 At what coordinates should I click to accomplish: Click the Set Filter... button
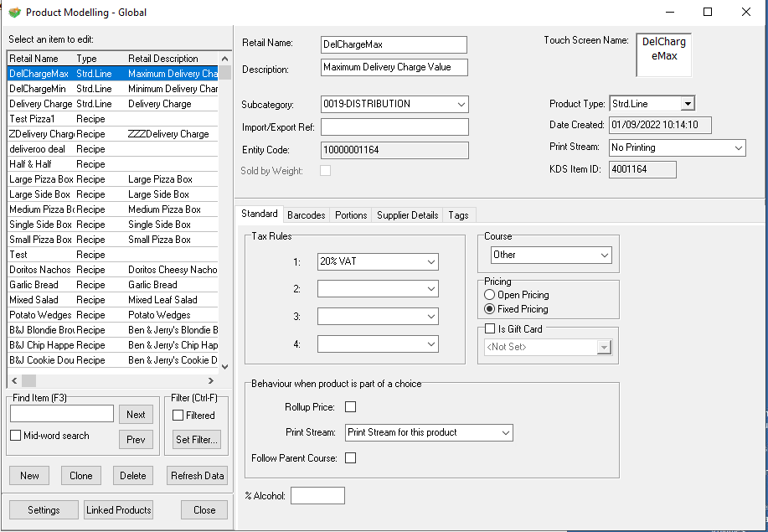(197, 439)
